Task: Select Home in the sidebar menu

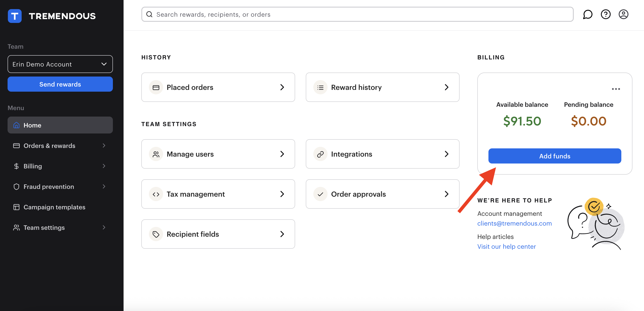Action: [60, 125]
